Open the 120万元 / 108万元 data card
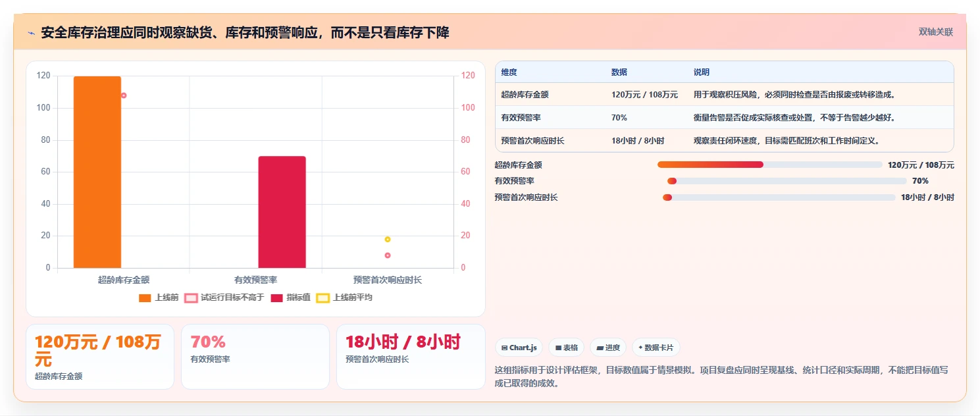This screenshot has height=416, width=980. [100, 357]
